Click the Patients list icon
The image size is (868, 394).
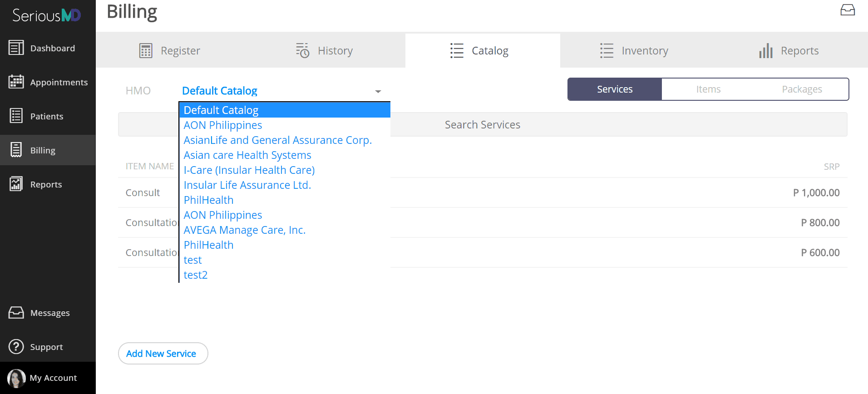[16, 116]
